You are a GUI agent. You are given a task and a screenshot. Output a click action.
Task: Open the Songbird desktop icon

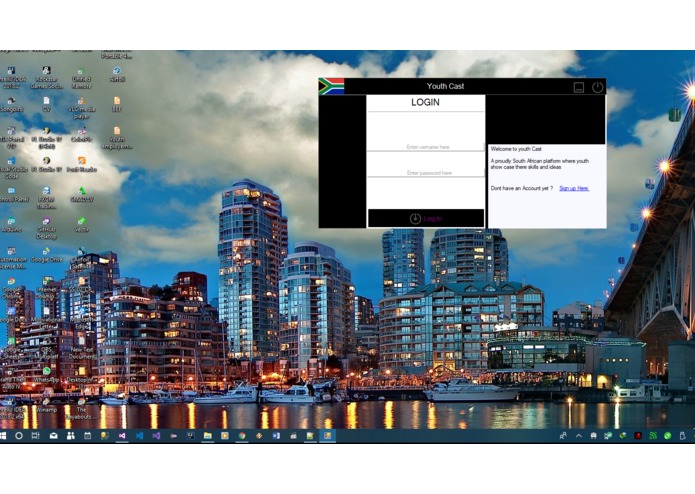pos(12,105)
